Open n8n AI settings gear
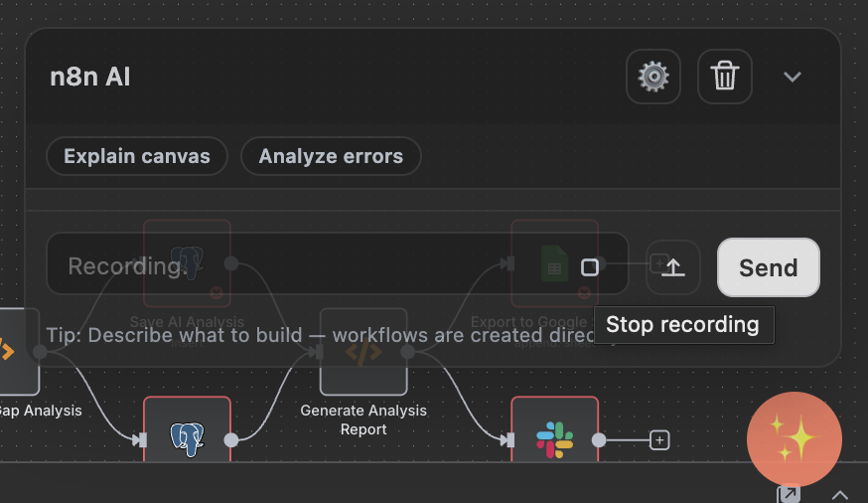Screen dimensions: 868x503 coord(652,77)
